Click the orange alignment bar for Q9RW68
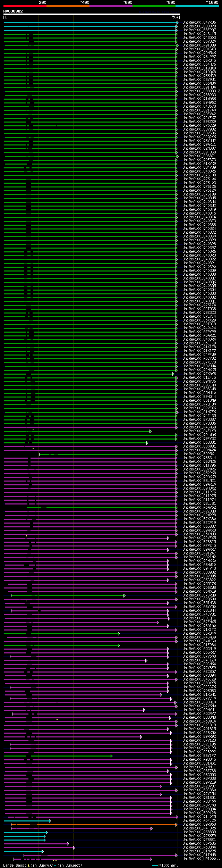 (x=94, y=825)
